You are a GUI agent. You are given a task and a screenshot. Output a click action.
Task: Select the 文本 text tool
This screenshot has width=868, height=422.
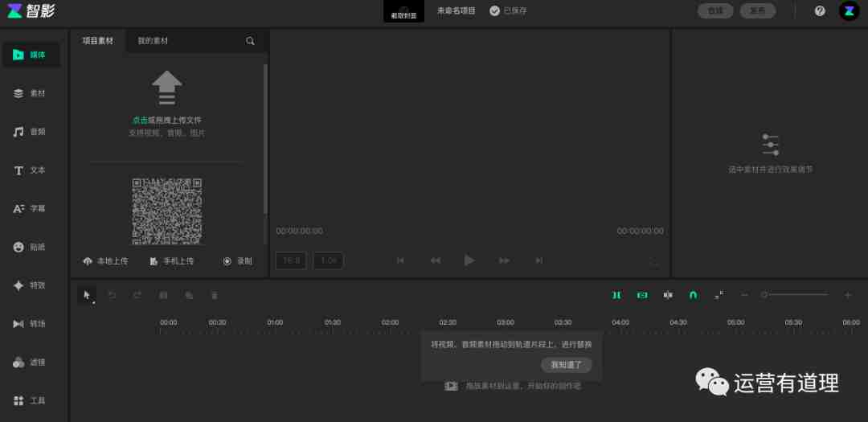(30, 170)
